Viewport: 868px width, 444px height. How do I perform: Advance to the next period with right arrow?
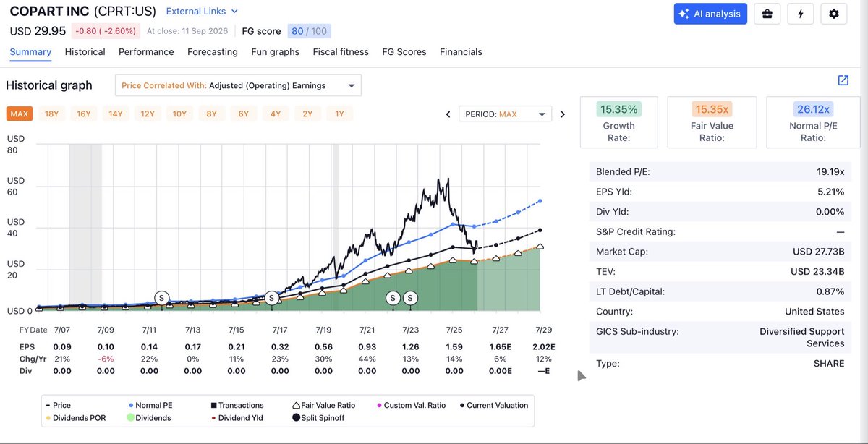tap(563, 114)
